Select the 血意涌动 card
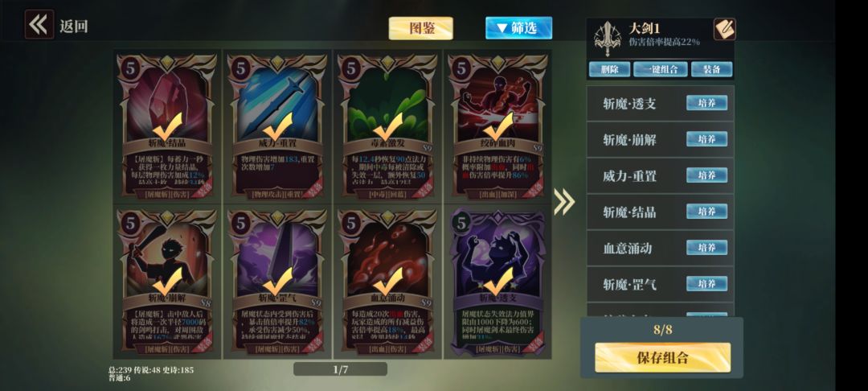Viewport: 868px width, 391px height. [x=387, y=282]
